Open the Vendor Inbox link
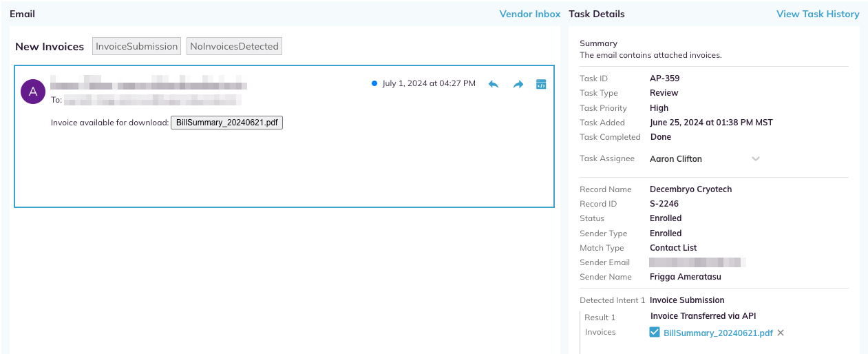 (530, 14)
